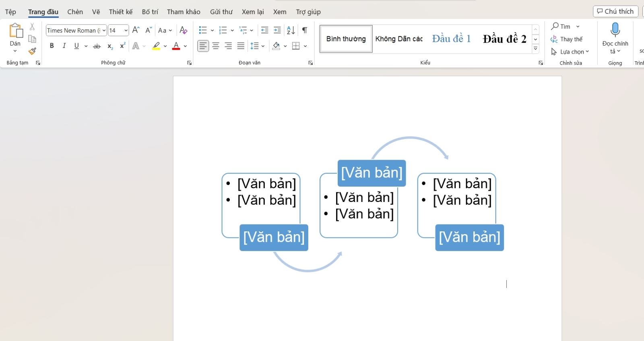Center the paragraph text
This screenshot has height=341, width=644.
pos(216,46)
